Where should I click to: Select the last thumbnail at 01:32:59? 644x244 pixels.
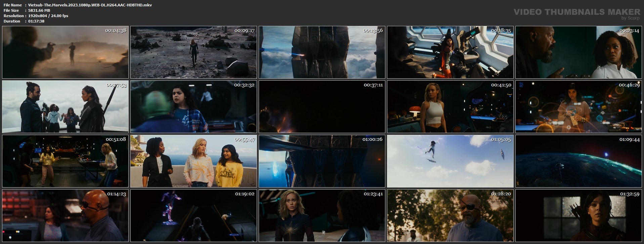click(578, 215)
